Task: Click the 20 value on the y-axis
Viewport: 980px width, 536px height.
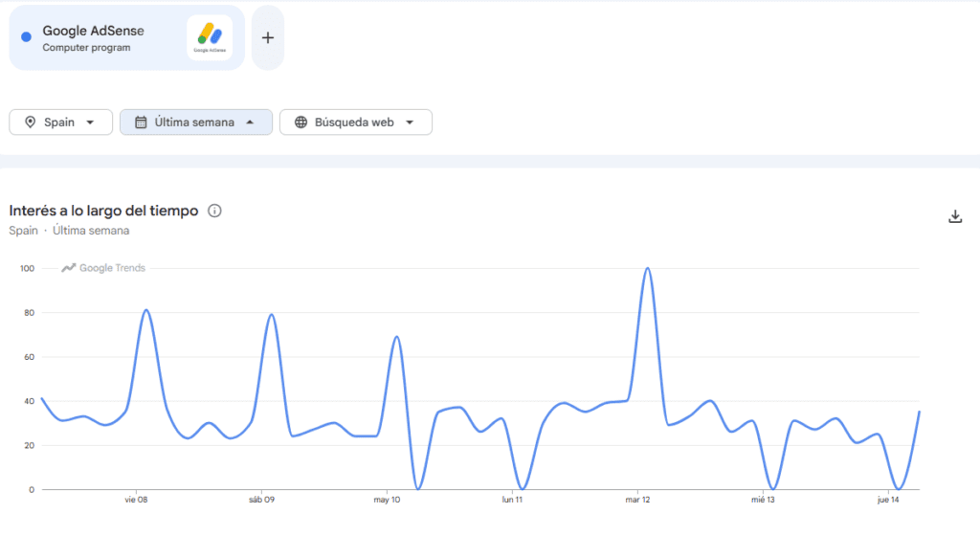Action: 30,445
